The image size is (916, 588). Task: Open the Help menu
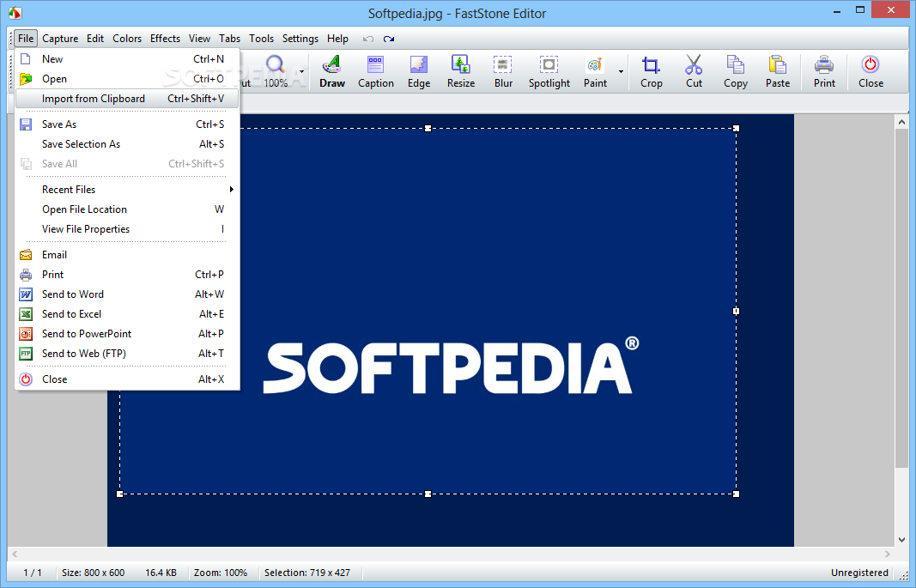337,39
